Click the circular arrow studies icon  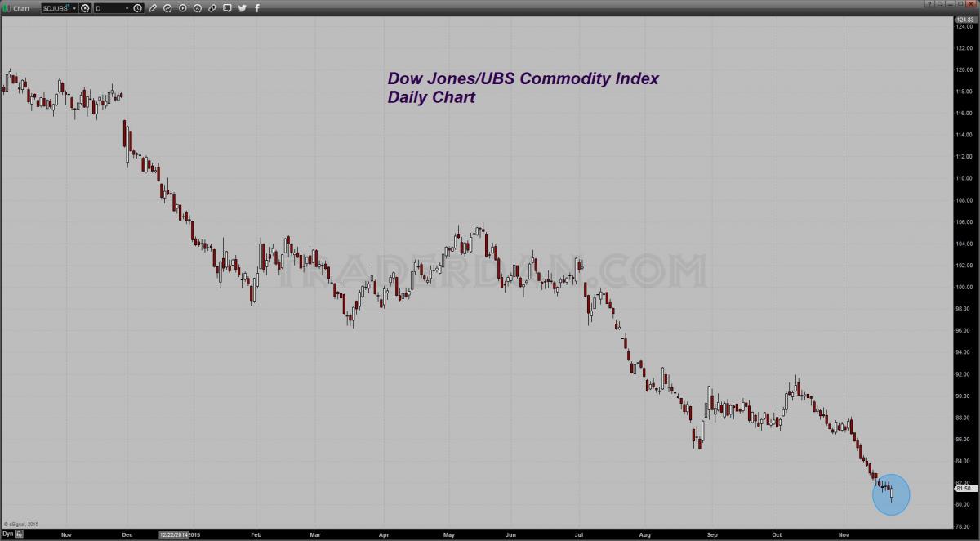pyautogui.click(x=167, y=8)
